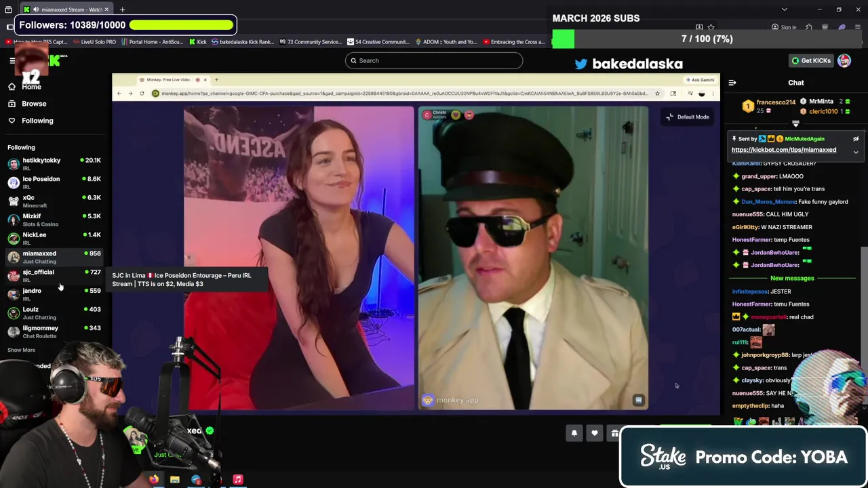Click francesco214 in chat leaderboard
This screenshot has width=868, height=488.
click(x=776, y=102)
